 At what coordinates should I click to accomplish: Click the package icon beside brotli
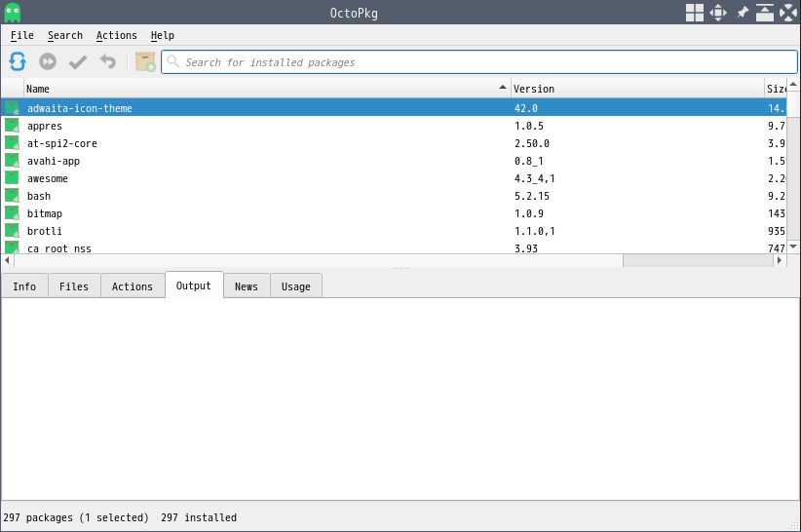coord(13,230)
